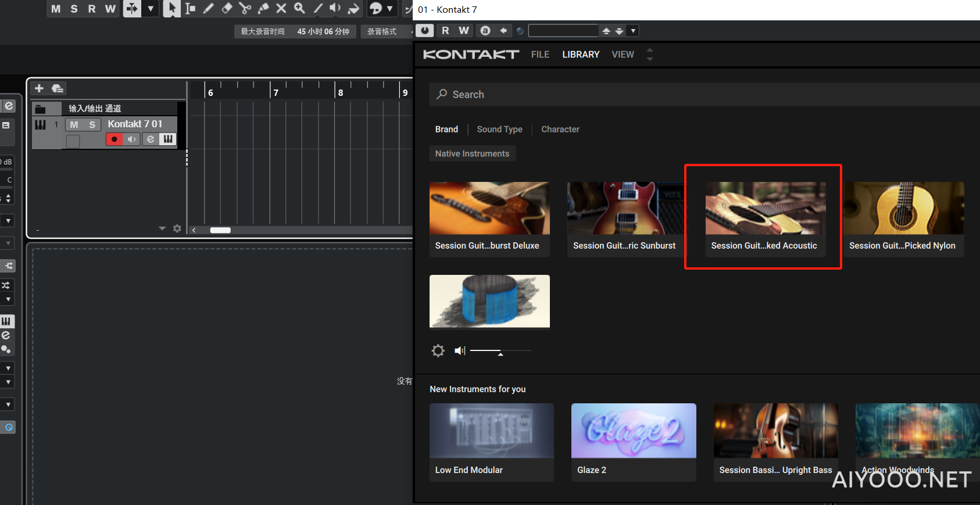Open Edit Channel Settings 'e' on Kontakt track

[x=151, y=139]
